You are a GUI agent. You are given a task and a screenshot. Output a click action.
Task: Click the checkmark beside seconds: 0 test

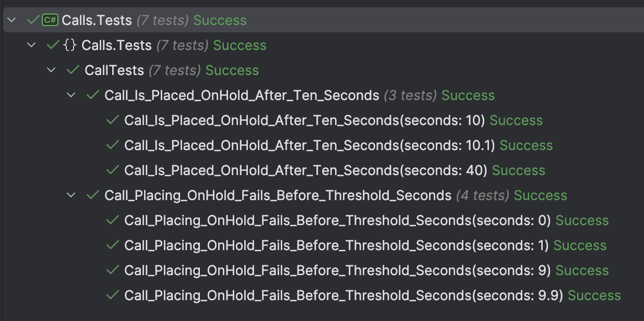112,220
